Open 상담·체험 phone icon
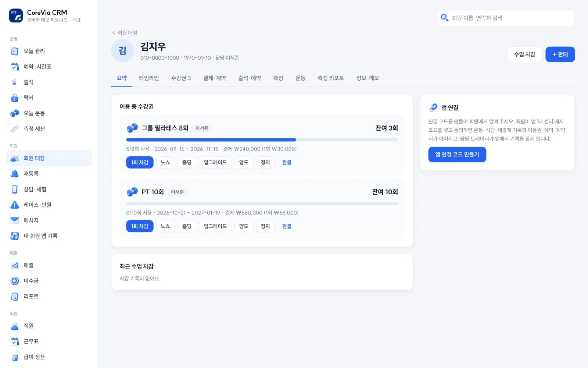The image size is (588, 368). click(x=15, y=189)
